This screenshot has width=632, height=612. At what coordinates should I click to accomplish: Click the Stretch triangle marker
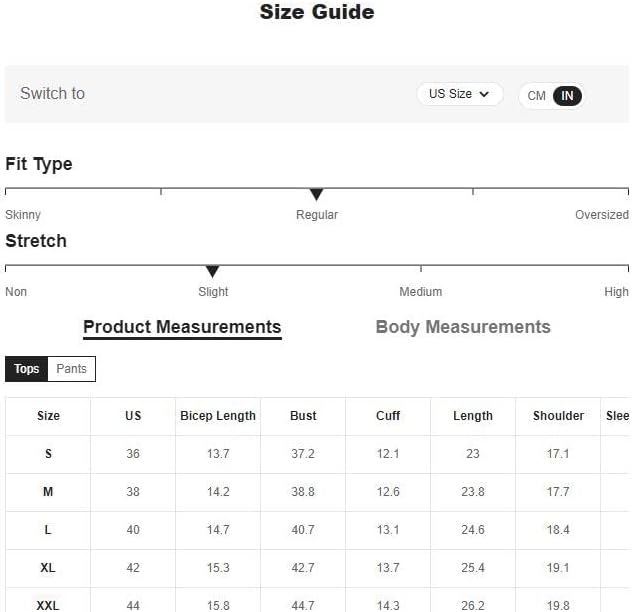[x=212, y=272]
